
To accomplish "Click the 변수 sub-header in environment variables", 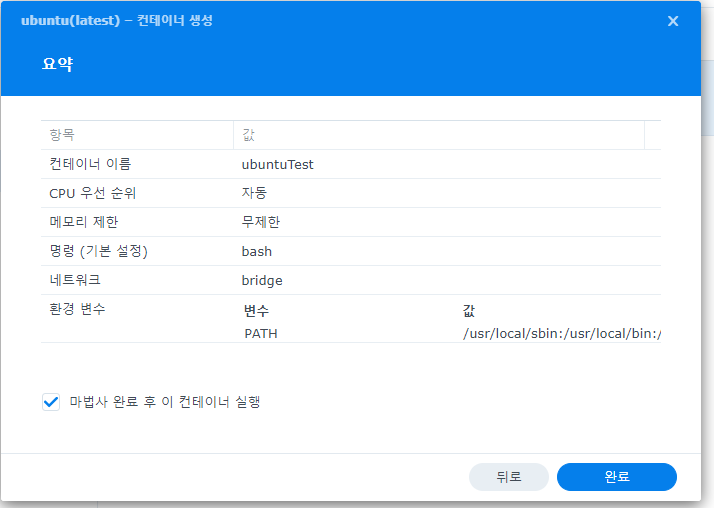I will tap(256, 311).
